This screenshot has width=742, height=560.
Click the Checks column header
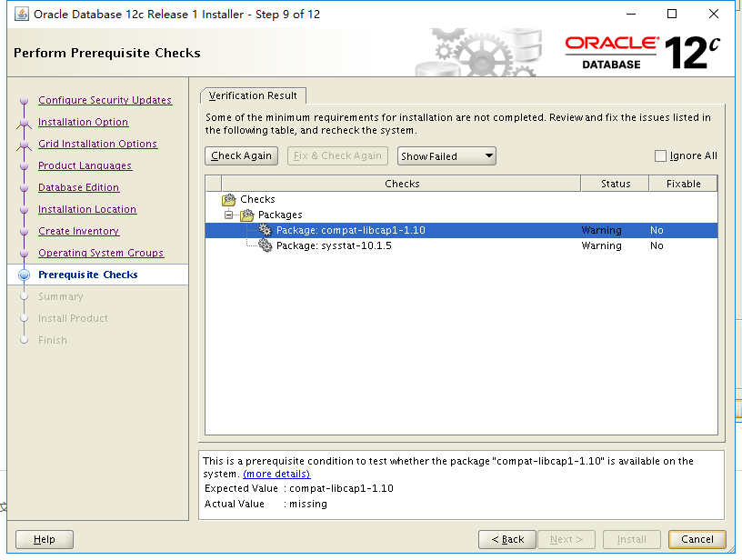[x=401, y=184]
